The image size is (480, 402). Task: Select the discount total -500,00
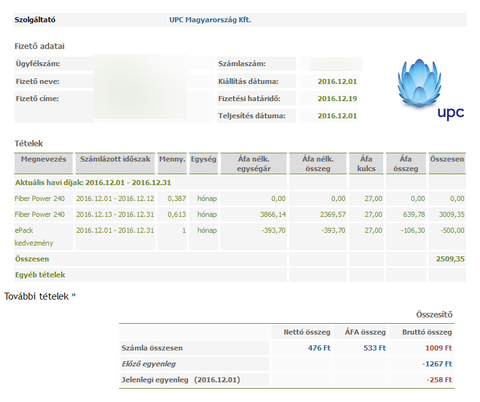tap(452, 230)
